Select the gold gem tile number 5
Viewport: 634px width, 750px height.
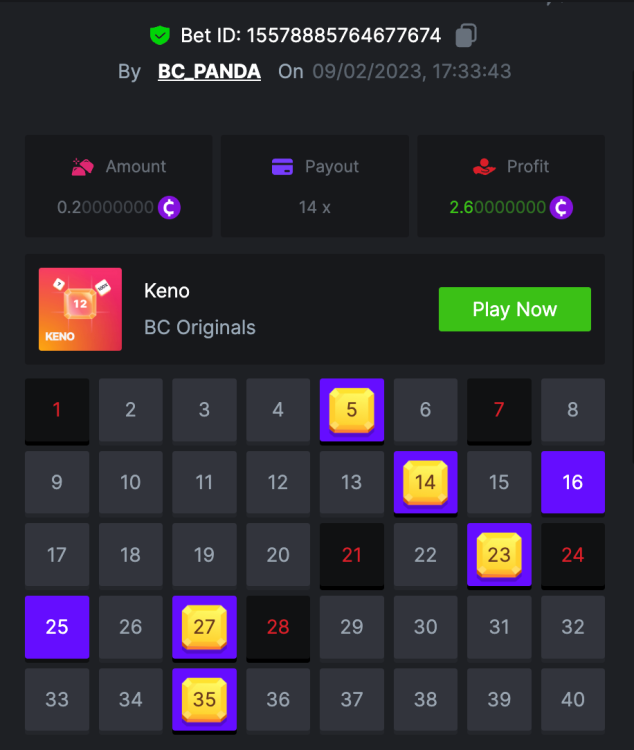(x=352, y=410)
